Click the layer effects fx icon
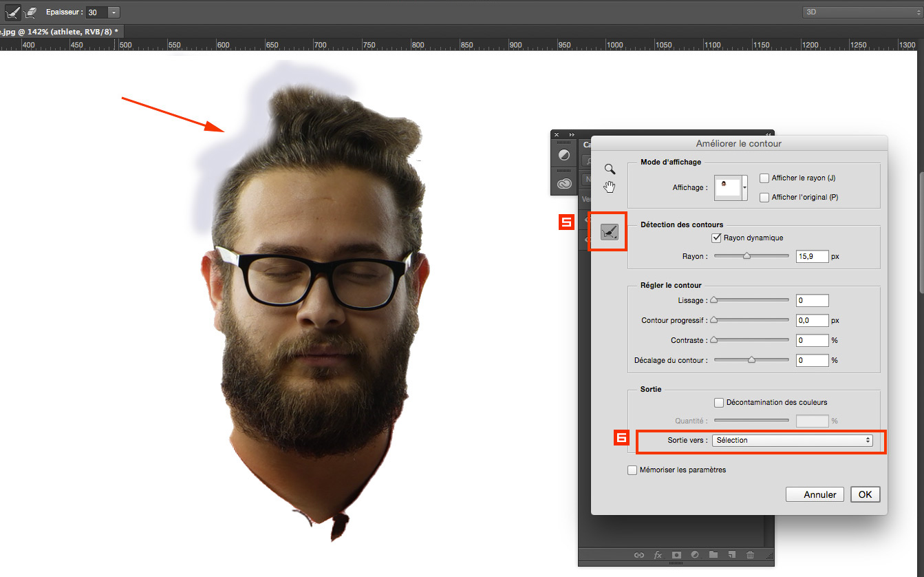Image resolution: width=924 pixels, height=577 pixels. pos(658,555)
